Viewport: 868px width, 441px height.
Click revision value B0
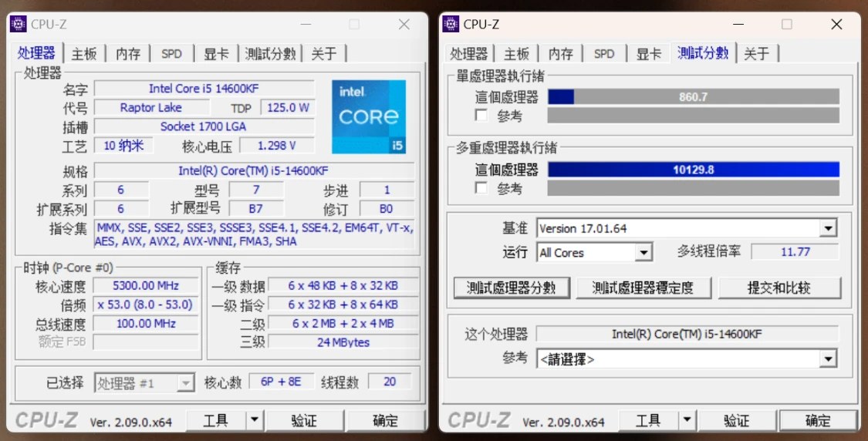pyautogui.click(x=387, y=209)
